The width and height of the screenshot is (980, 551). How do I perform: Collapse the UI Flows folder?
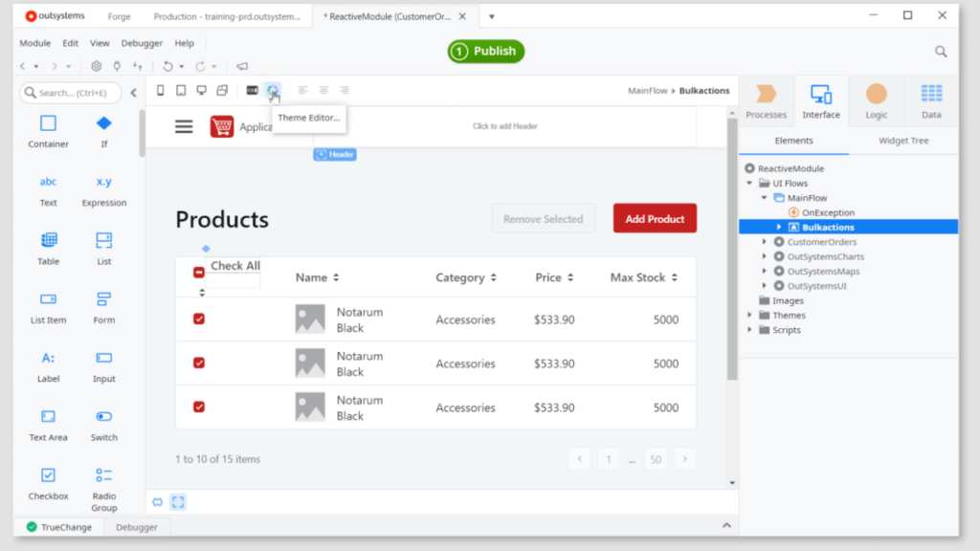click(x=749, y=183)
